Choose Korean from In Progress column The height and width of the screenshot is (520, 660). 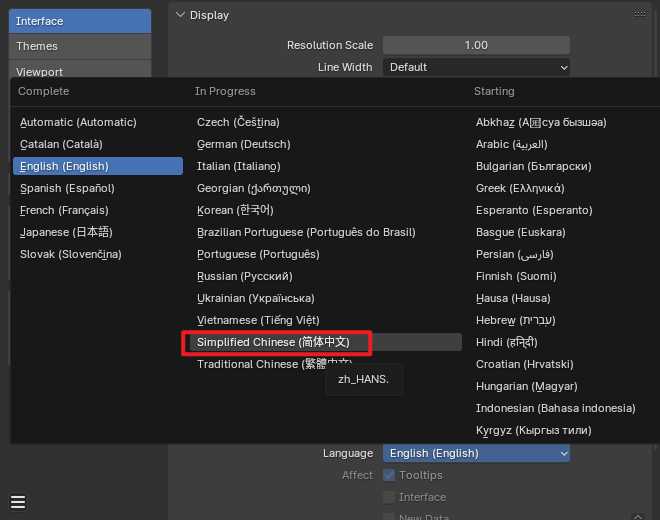[235, 210]
